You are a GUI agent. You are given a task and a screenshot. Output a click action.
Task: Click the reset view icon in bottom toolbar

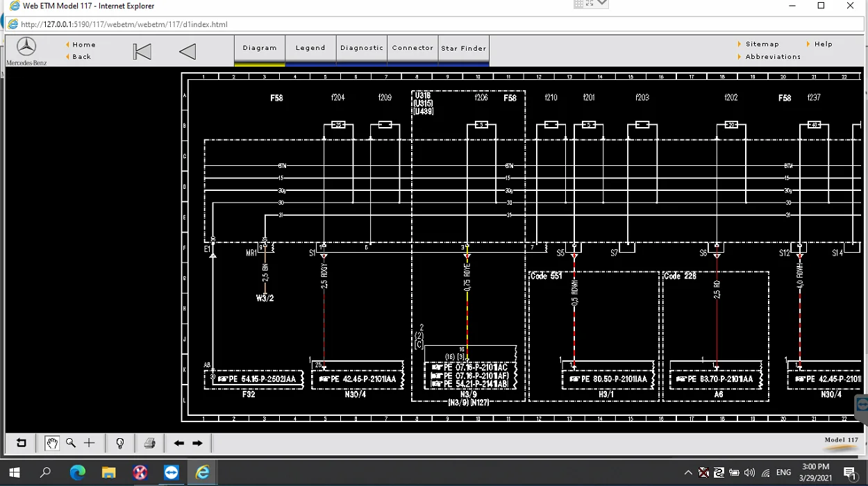click(22, 443)
